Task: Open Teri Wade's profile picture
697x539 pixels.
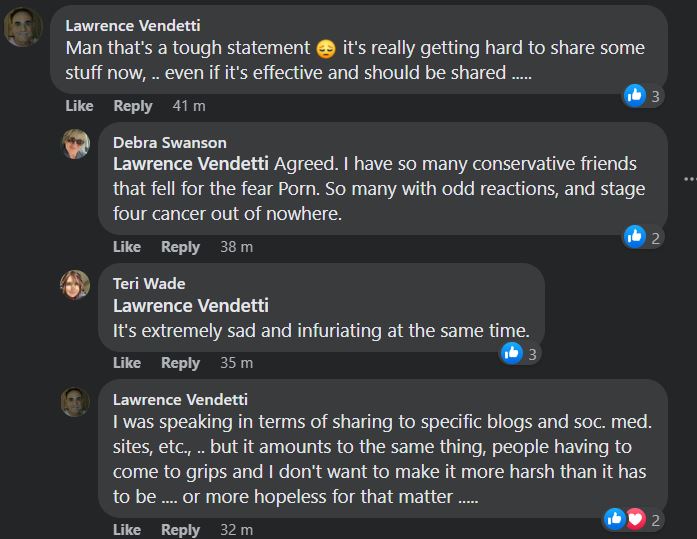Action: click(75, 285)
